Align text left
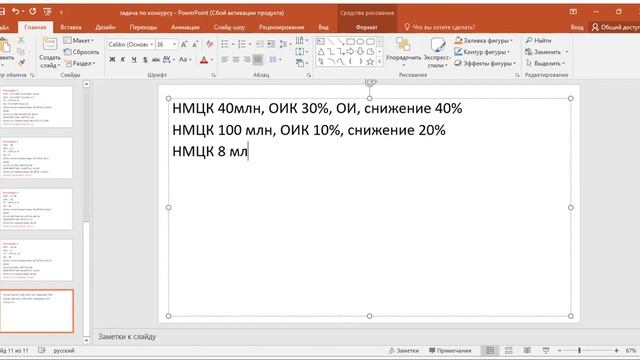 (225, 60)
